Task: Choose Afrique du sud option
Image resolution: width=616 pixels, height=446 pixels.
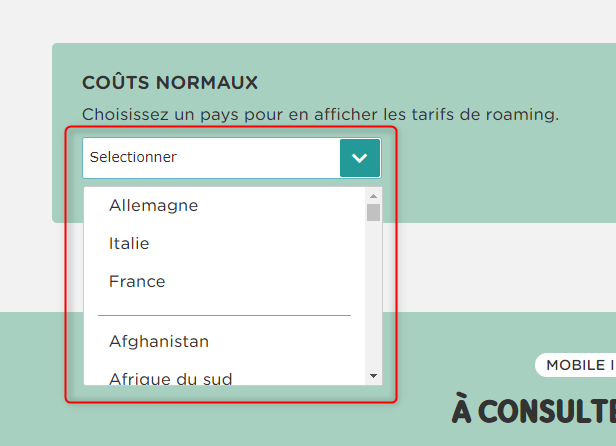Action: click(x=170, y=377)
